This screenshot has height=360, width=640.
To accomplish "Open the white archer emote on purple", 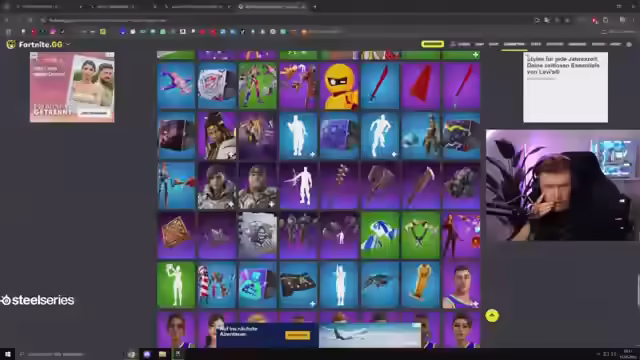I will [298, 186].
